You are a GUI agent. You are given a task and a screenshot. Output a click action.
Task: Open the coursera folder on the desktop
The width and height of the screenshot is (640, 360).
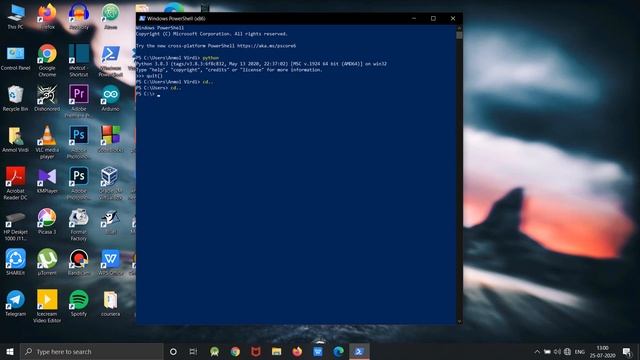pos(111,303)
